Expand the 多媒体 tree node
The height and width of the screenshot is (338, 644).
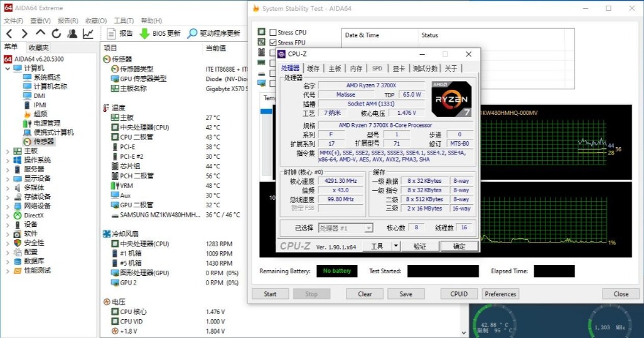(x=8, y=187)
